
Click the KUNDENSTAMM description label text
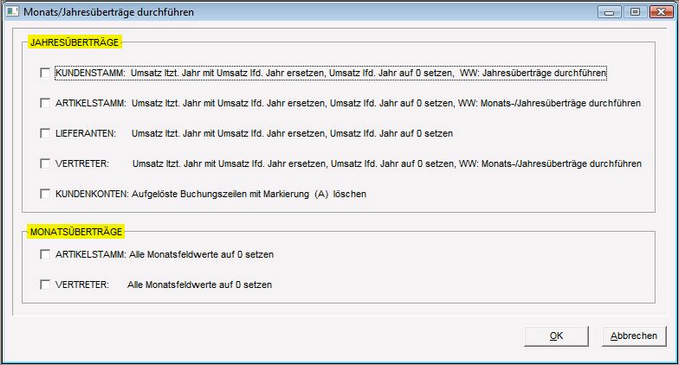(x=331, y=73)
